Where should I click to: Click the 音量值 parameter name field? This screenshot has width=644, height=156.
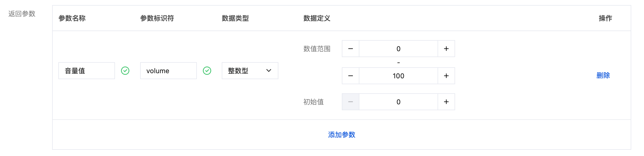(86, 71)
